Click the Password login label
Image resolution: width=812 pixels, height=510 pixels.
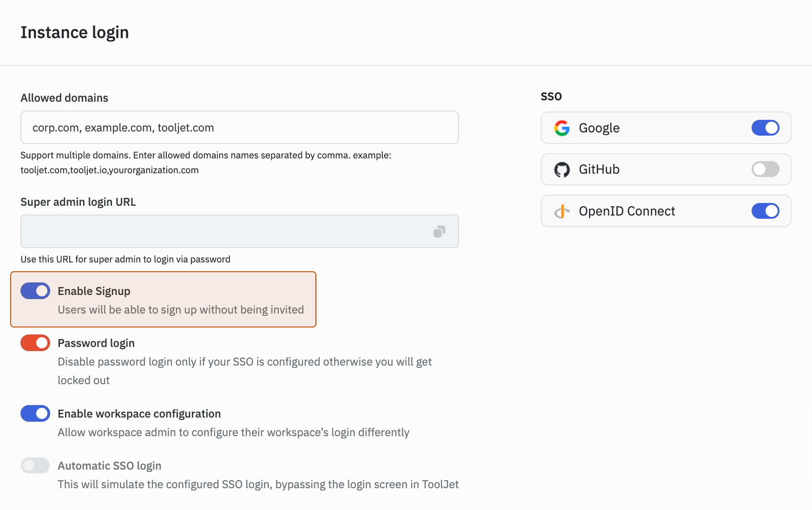[96, 343]
